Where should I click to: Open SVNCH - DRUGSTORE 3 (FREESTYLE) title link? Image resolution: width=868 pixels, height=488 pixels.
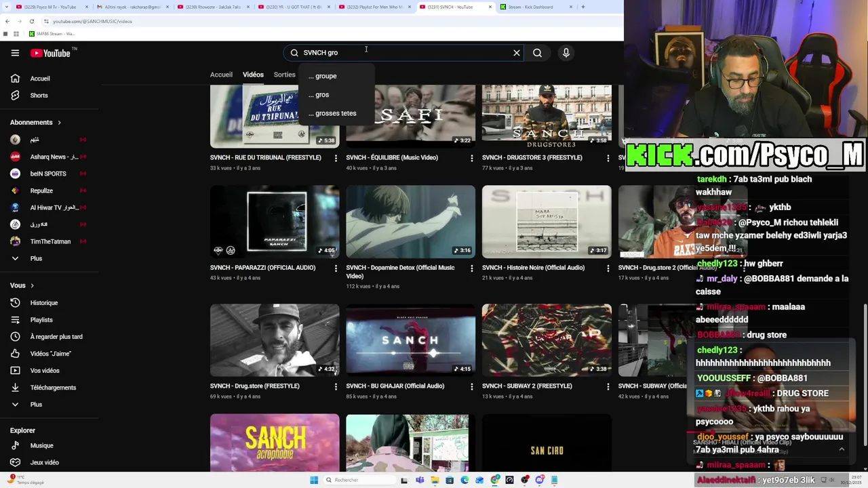pyautogui.click(x=532, y=158)
